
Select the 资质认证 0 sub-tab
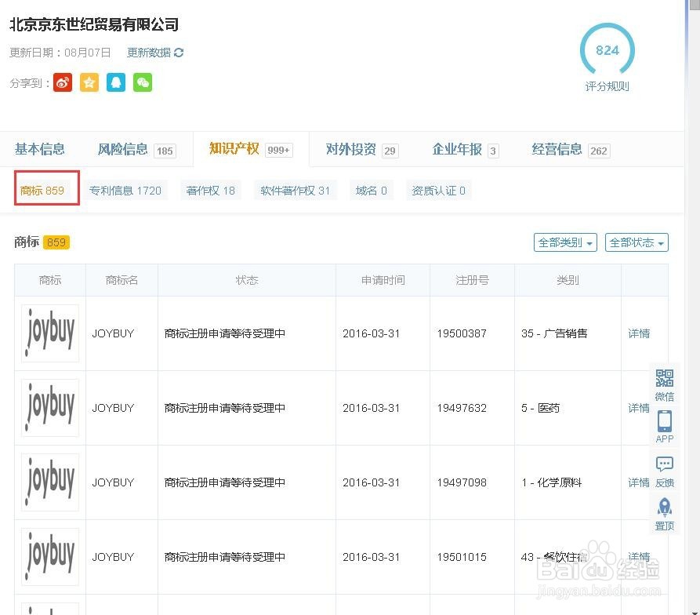438,191
